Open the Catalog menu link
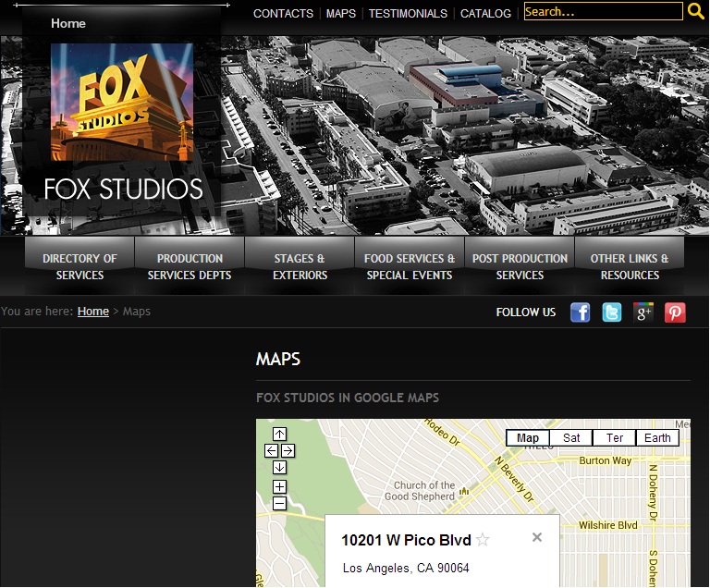This screenshot has width=710, height=588. (485, 14)
